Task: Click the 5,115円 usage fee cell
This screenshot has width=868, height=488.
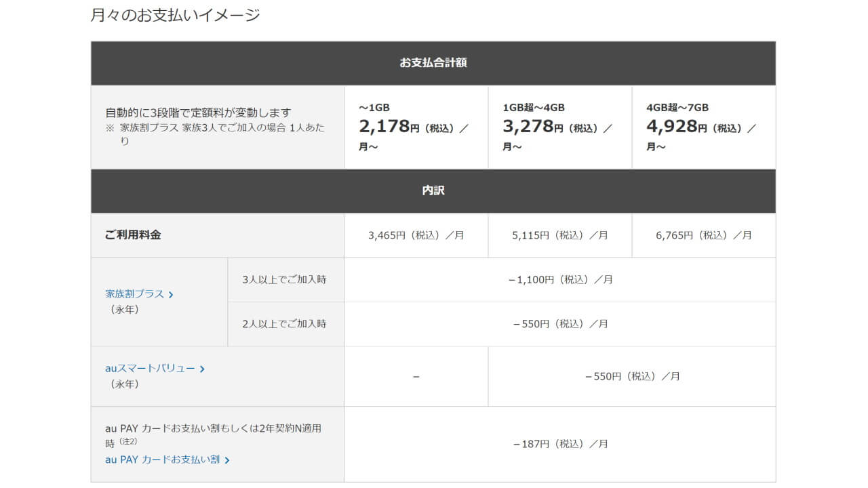Action: 559,235
